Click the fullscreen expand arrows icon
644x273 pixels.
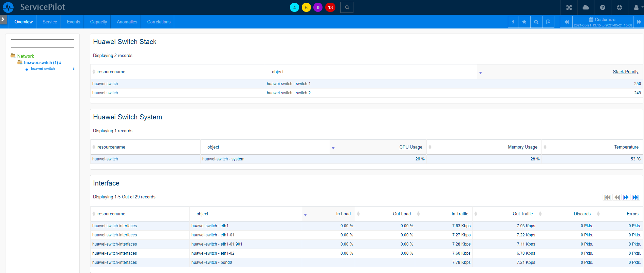point(569,7)
